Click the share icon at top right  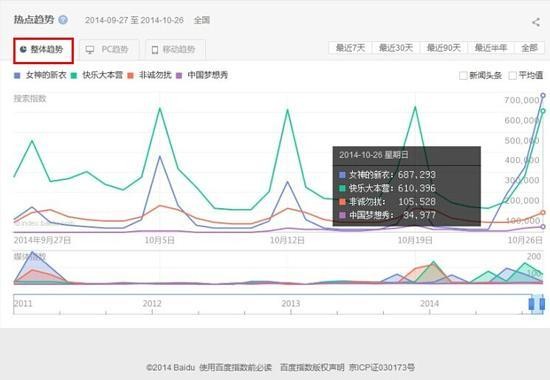click(x=536, y=22)
